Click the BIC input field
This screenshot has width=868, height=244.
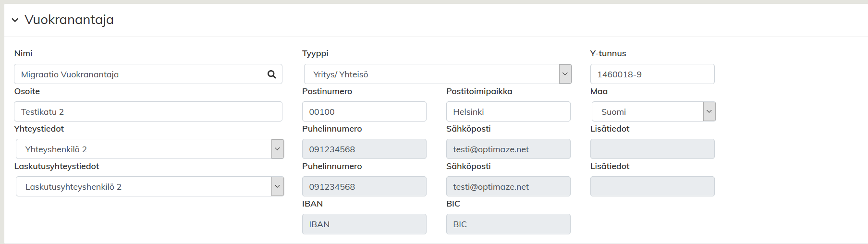tap(508, 224)
